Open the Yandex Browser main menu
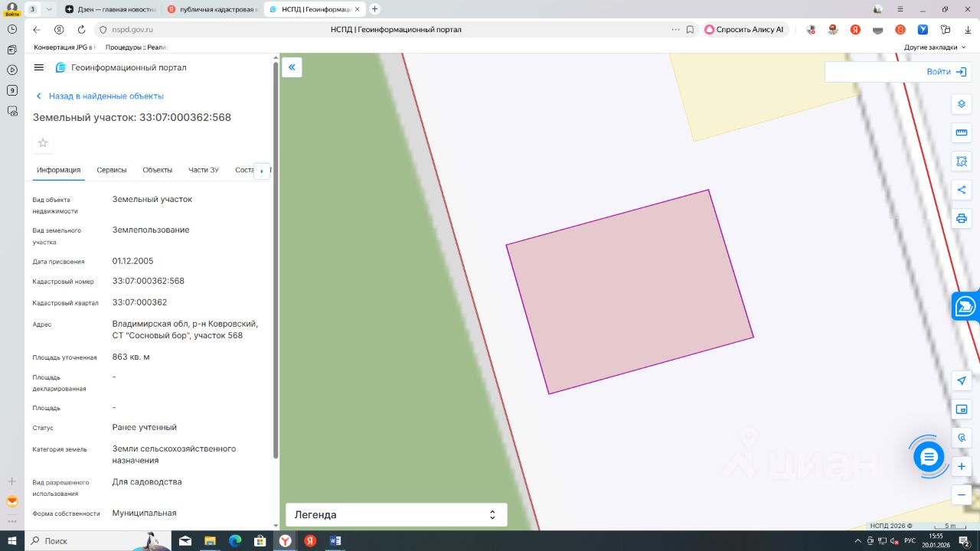The height and width of the screenshot is (551, 980). click(900, 9)
